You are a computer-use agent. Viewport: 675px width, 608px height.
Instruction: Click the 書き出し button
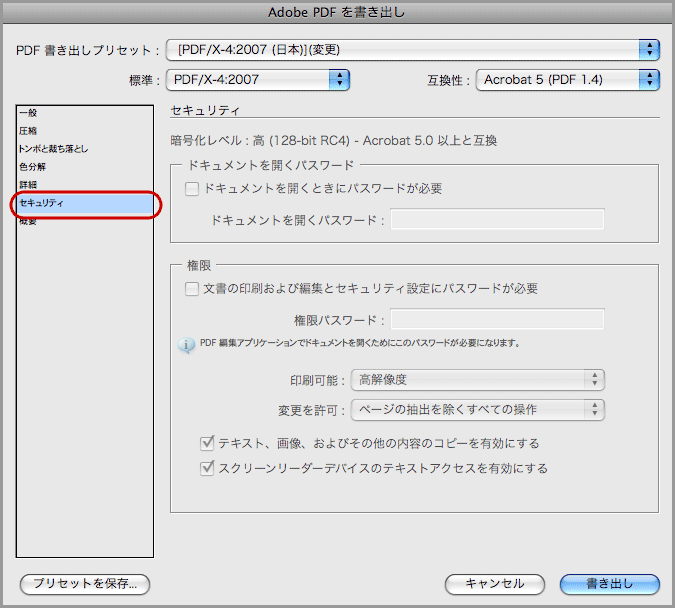click(x=610, y=584)
